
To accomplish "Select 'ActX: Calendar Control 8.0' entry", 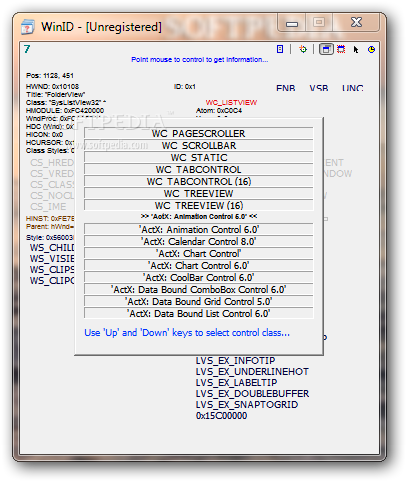I will pos(199,241).
